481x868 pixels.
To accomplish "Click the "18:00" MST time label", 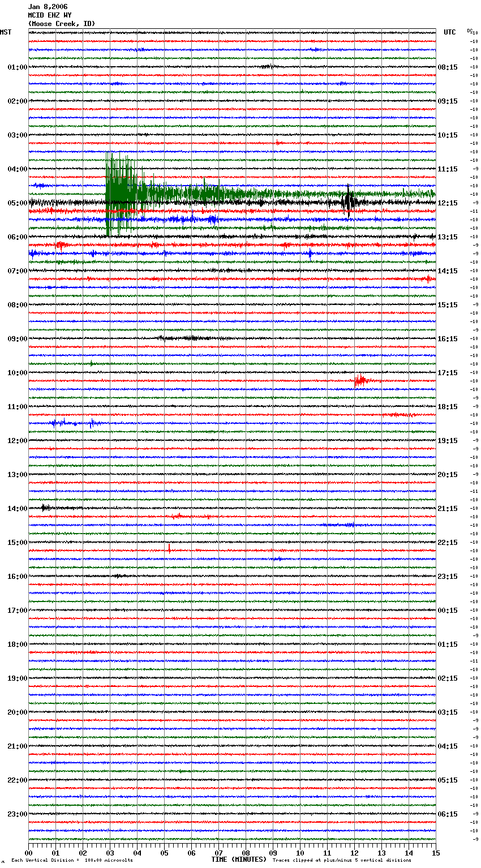I will point(18,644).
